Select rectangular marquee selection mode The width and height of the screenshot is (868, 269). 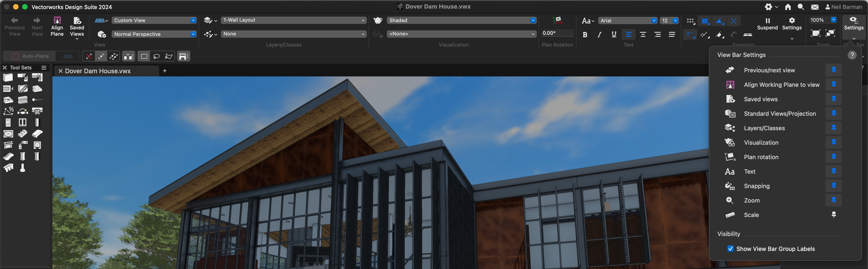[x=144, y=56]
